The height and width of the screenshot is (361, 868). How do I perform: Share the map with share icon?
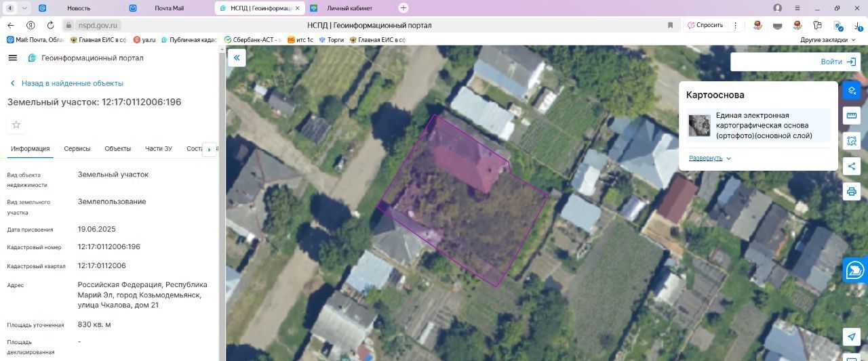tap(852, 167)
